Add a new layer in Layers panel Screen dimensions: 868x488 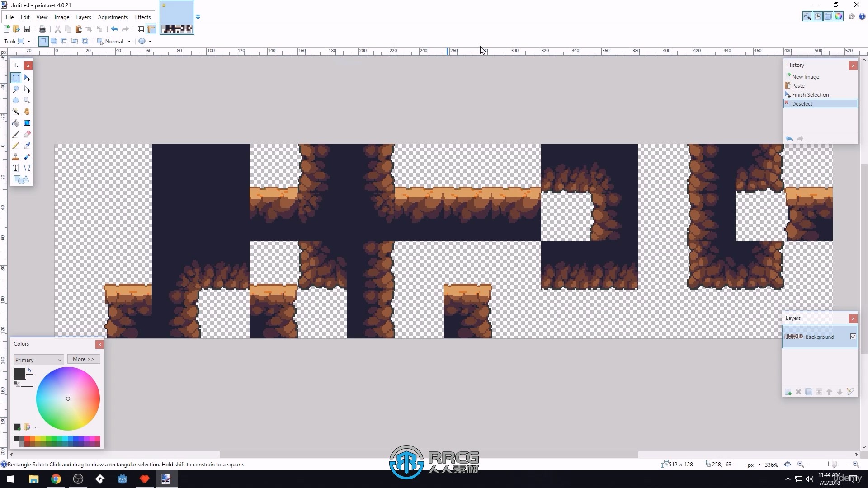click(788, 392)
